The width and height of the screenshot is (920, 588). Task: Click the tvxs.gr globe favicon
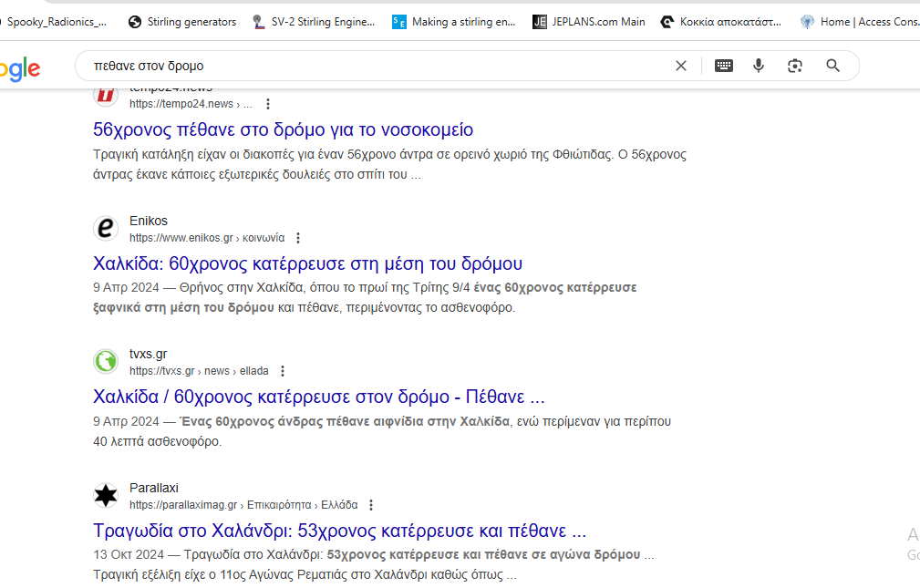tap(107, 362)
